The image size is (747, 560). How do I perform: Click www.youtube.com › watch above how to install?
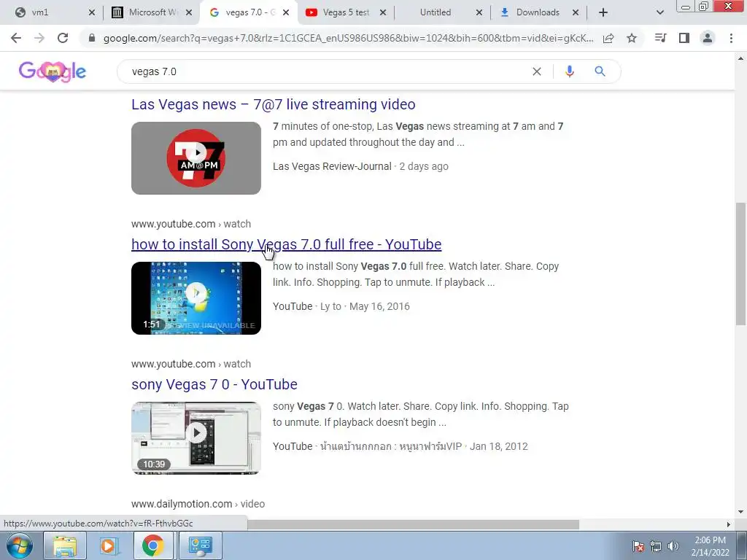click(191, 224)
